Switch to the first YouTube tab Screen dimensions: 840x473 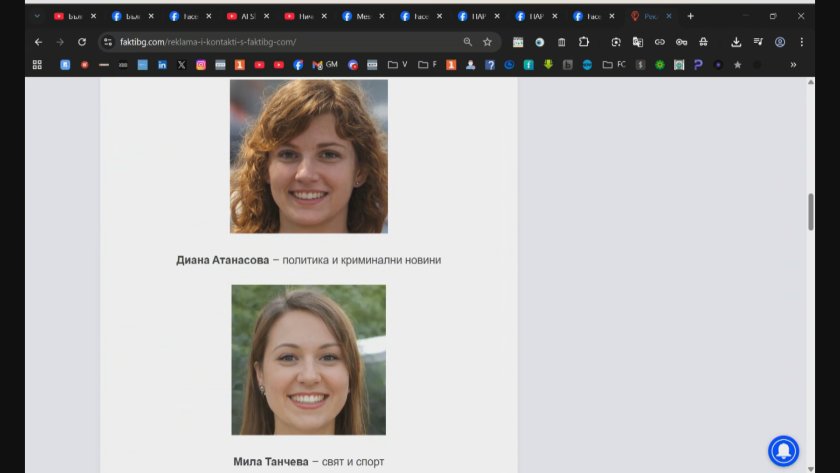coord(70,16)
